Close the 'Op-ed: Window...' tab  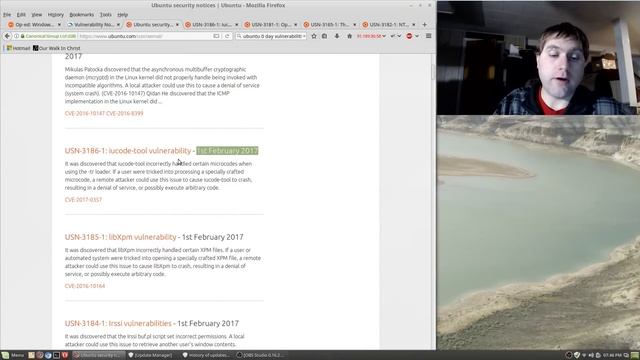tap(59, 24)
